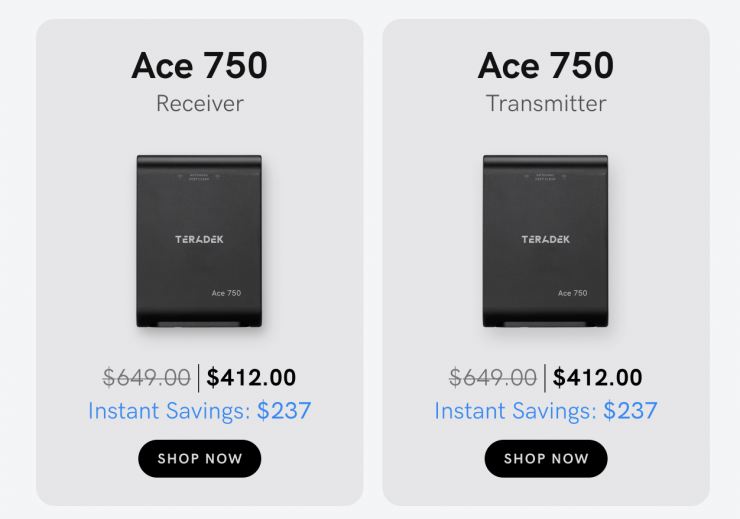Screen dimensions: 740x519
Task: Click the $412.00 sale price for Receiver
Action: click(x=251, y=378)
